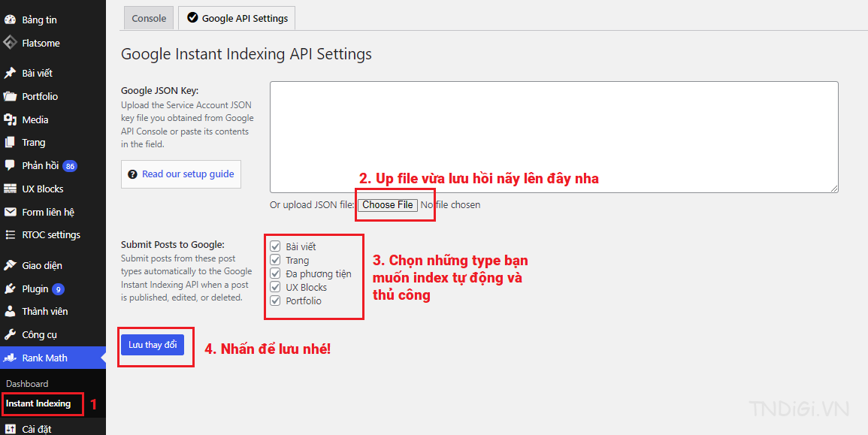Open the Media library icon
868x435 pixels.
pyautogui.click(x=10, y=119)
